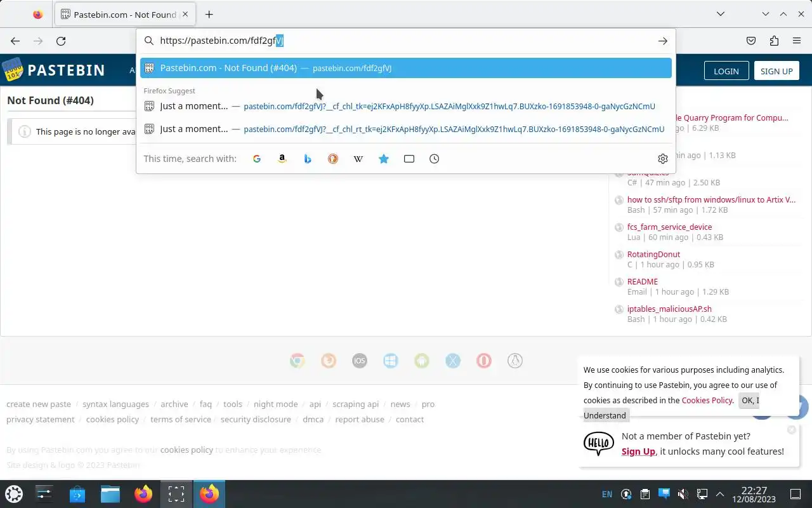The height and width of the screenshot is (508, 812).
Task: Select the Pastebin.com - Not Found suggestion
Action: tap(406, 68)
